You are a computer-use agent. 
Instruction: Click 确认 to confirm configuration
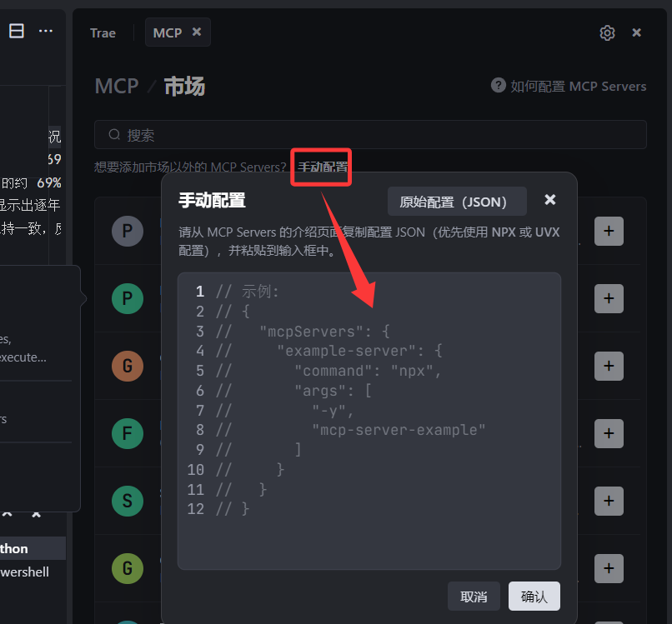click(x=534, y=596)
